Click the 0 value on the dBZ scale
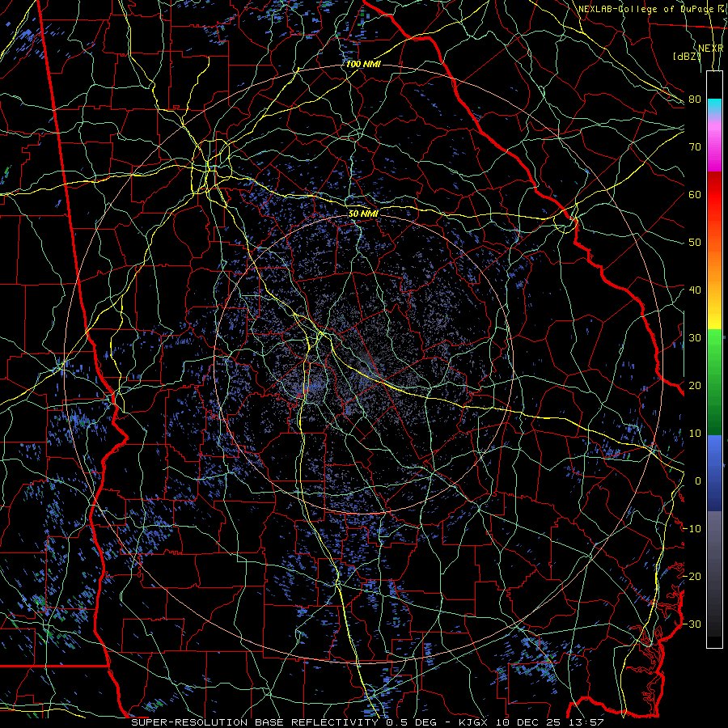 698,481
